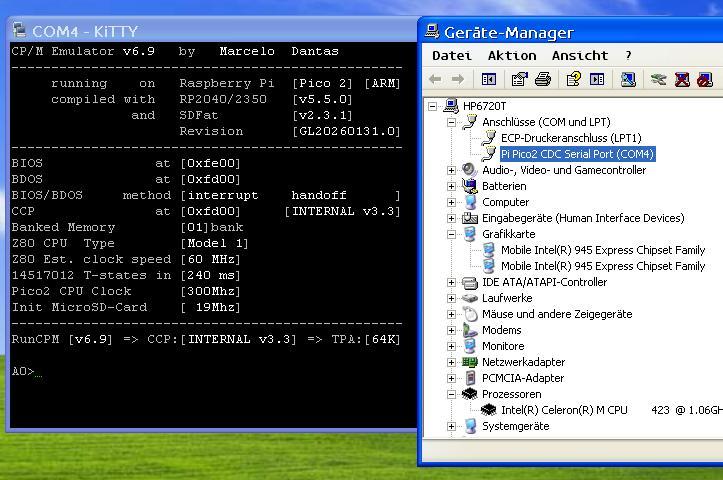Viewport: 723px width, 480px height.
Task: Click the Laufwerke drive icon
Action: [469, 298]
